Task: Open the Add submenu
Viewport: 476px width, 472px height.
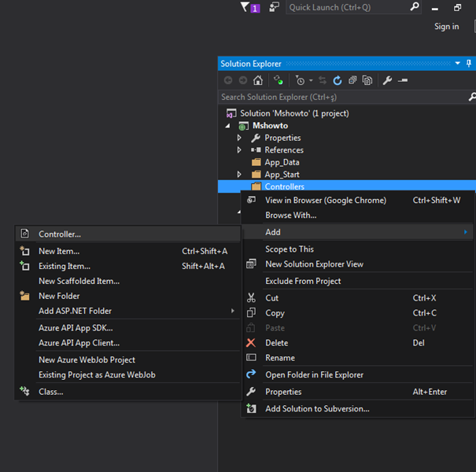Action: 358,232
